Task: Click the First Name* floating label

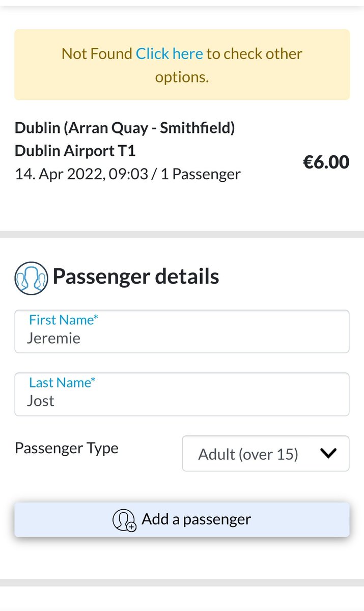Action: click(x=63, y=320)
